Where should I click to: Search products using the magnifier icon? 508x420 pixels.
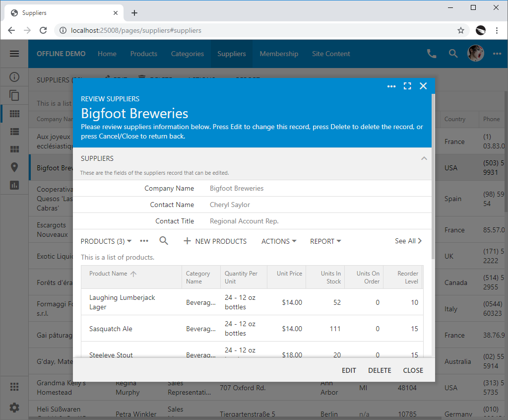point(164,241)
